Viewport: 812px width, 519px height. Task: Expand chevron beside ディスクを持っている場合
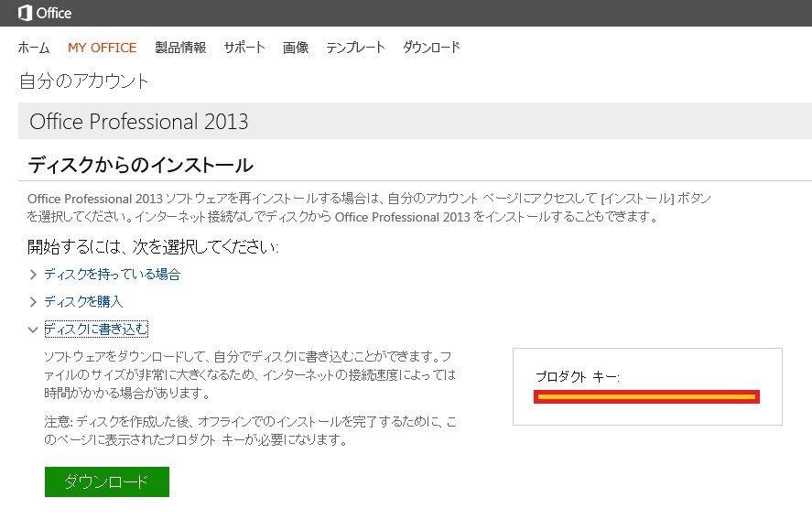[x=33, y=275]
